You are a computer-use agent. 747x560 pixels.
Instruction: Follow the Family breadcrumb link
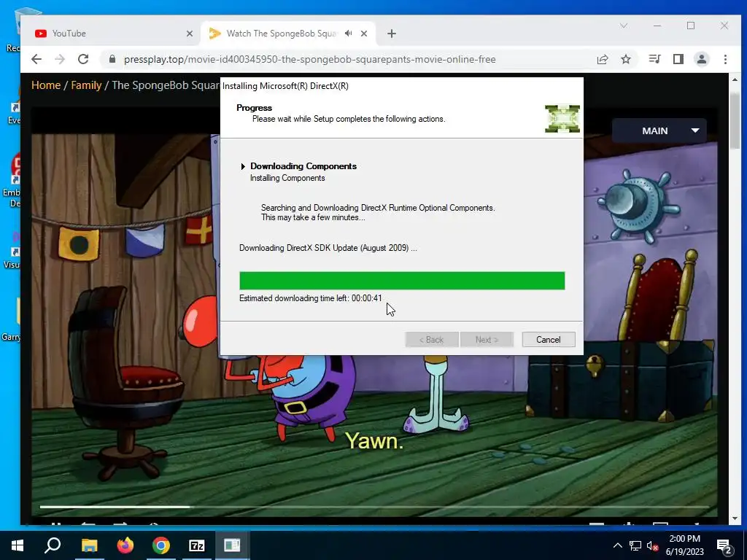86,85
